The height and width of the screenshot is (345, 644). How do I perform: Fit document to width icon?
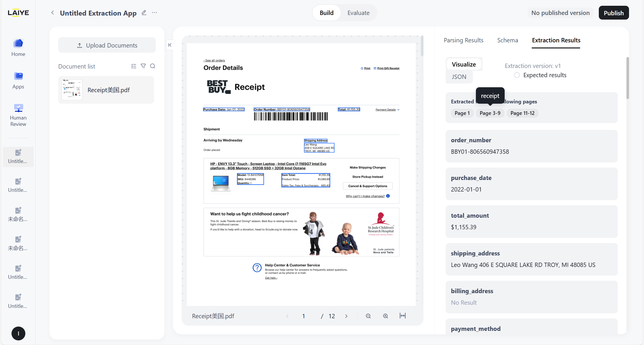(402, 316)
